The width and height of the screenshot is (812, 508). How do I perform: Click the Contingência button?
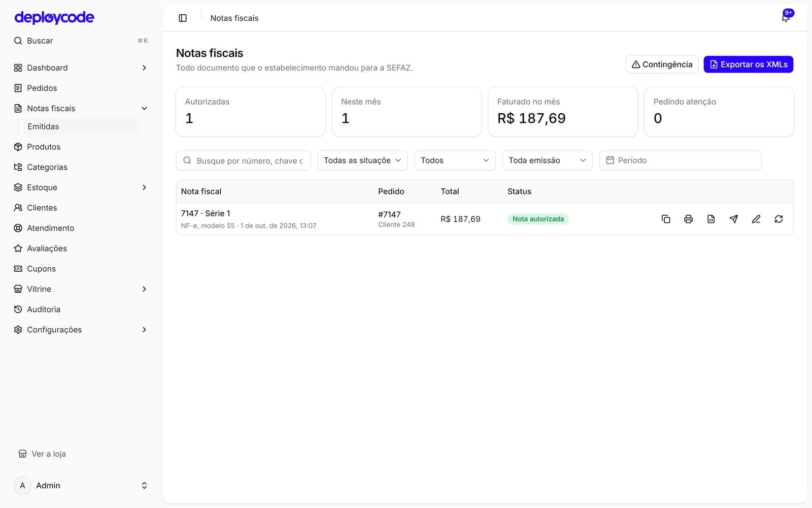point(662,65)
